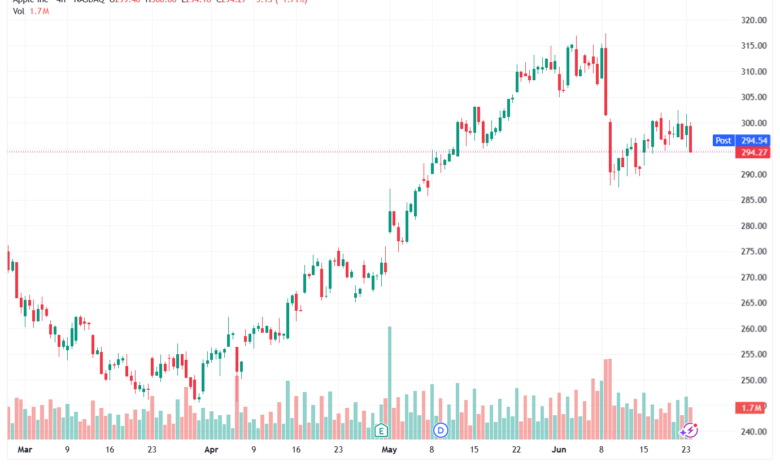The image size is (780, 470).
Task: Click the "May" date axis label
Action: point(389,450)
